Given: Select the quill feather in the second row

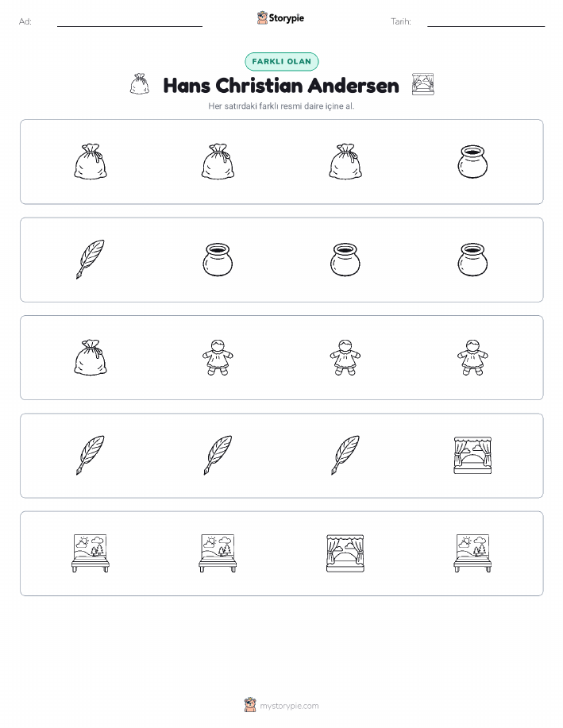Looking at the screenshot, I should 90,259.
